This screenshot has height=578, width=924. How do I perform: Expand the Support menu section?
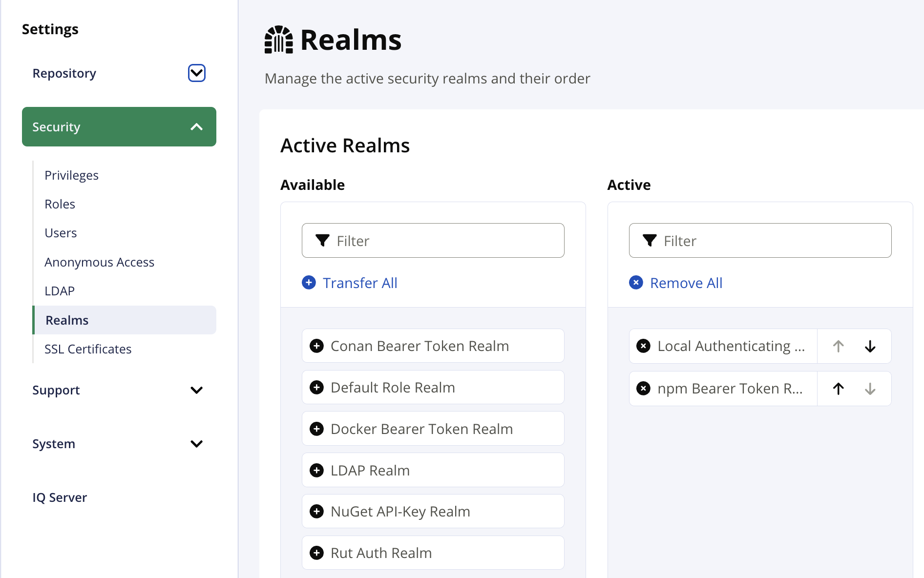(x=196, y=390)
